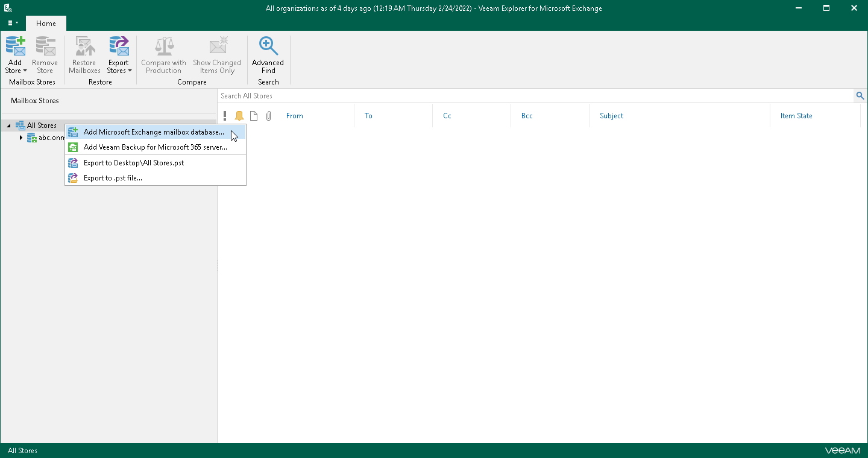
Task: Close the Veeam Explorer window
Action: 854,8
